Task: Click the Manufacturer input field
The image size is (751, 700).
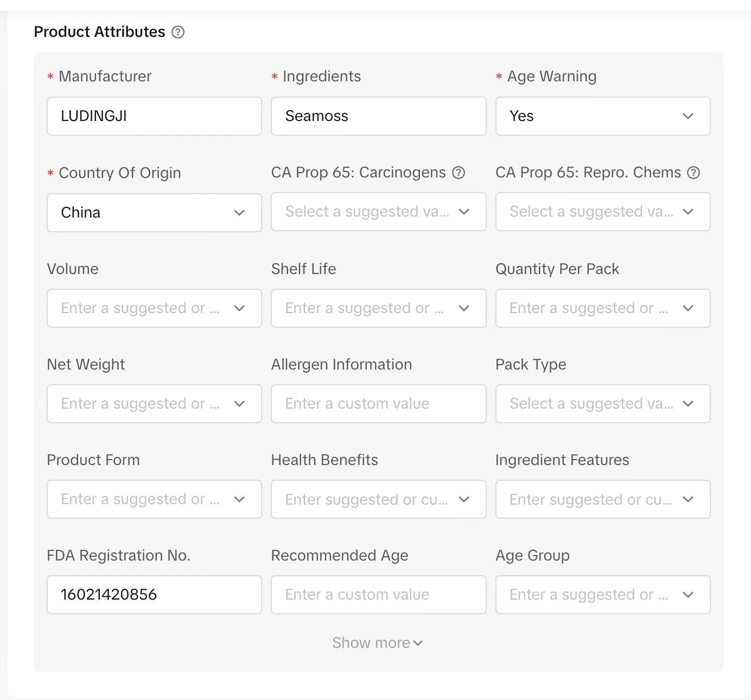Action: (154, 116)
